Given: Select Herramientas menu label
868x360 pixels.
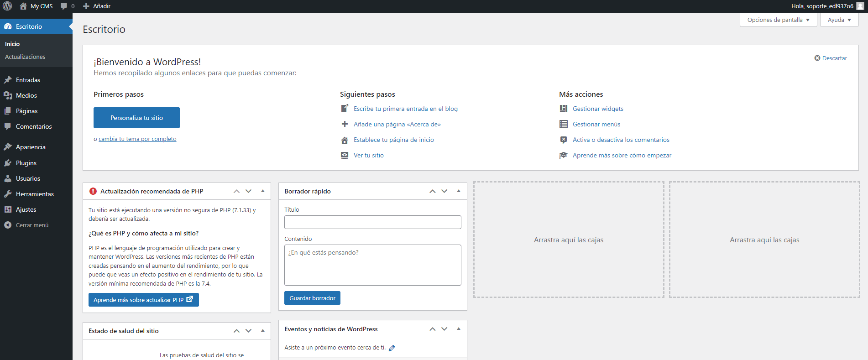Looking at the screenshot, I should pos(35,194).
